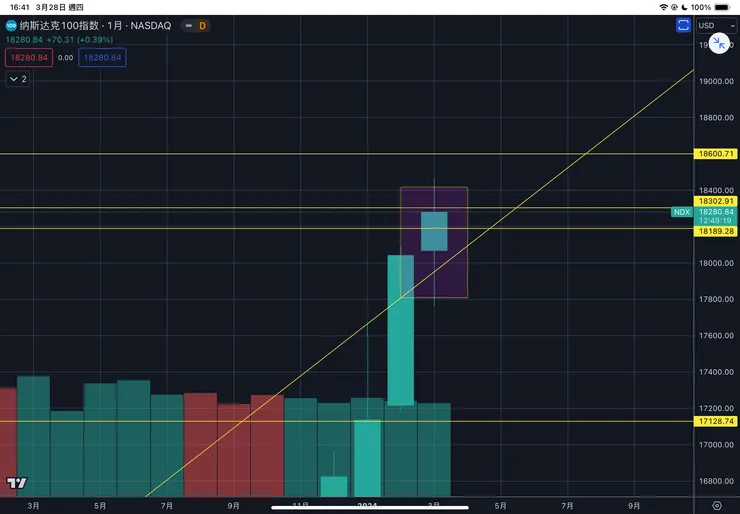Select the 18600.71 yellow price label

[x=716, y=154]
